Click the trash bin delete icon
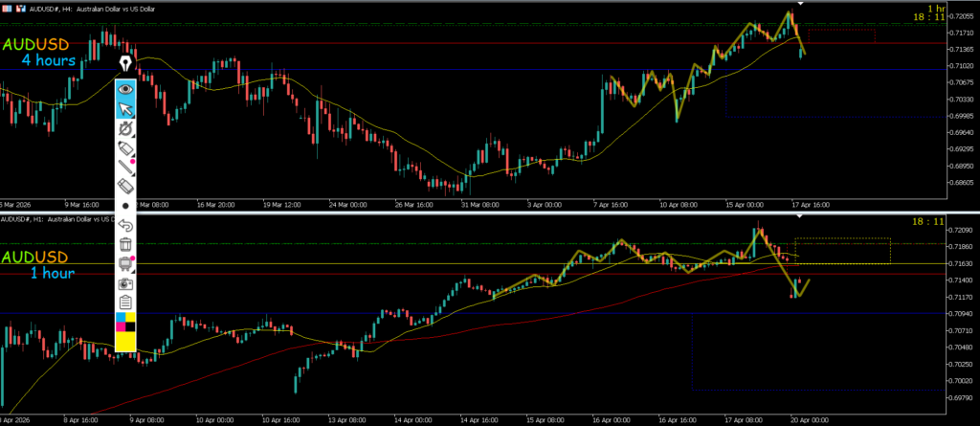The image size is (980, 426). (x=124, y=245)
